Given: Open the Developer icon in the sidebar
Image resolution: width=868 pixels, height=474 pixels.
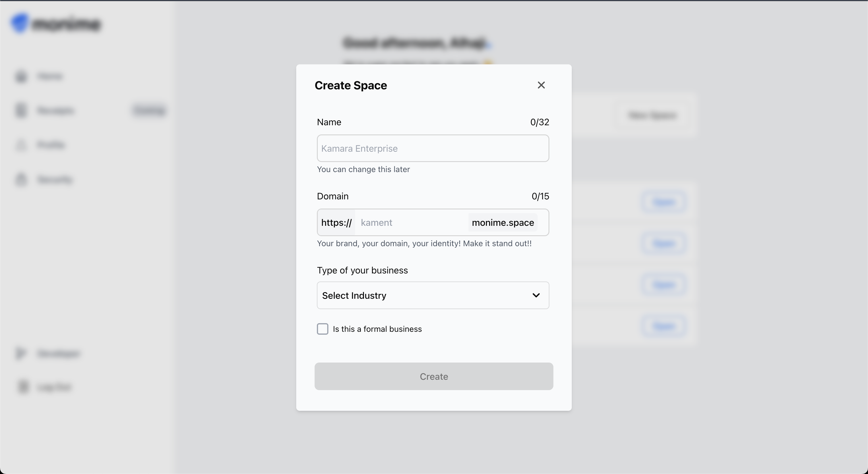Looking at the screenshot, I should (21, 354).
